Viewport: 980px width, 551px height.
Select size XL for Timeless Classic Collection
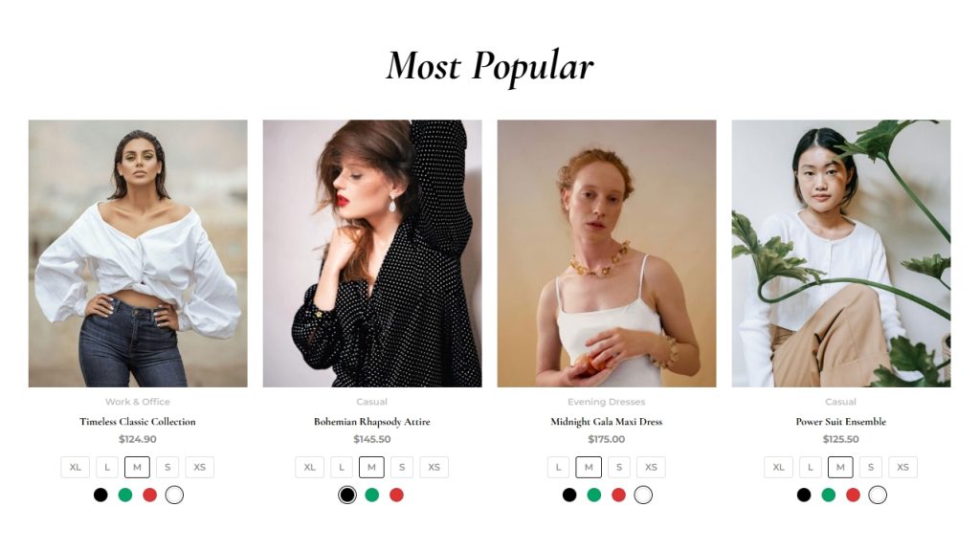[x=75, y=467]
